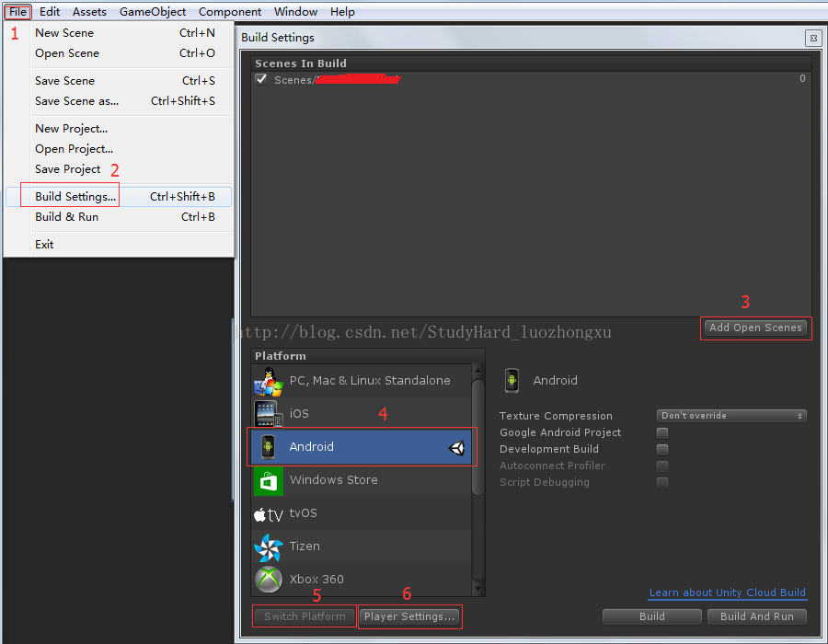This screenshot has height=644, width=828.
Task: Click Switch Platform button
Action: point(305,616)
